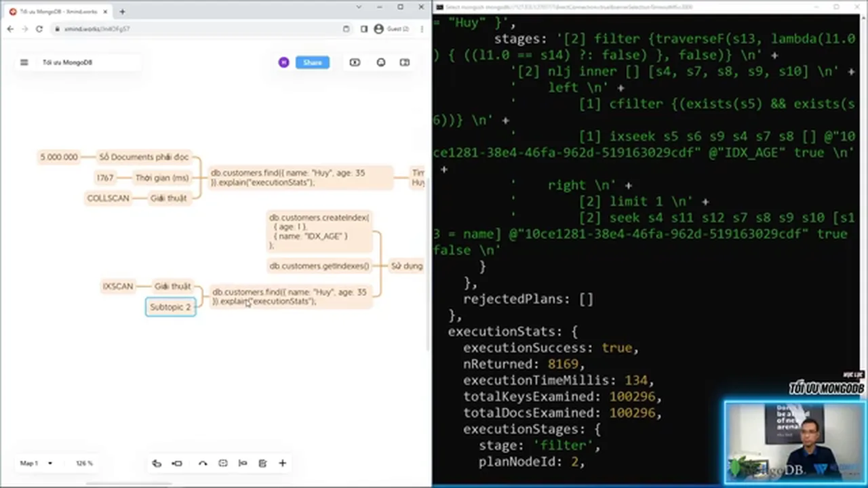This screenshot has height=488, width=868.
Task: Open a new browser tab
Action: pos(122,12)
